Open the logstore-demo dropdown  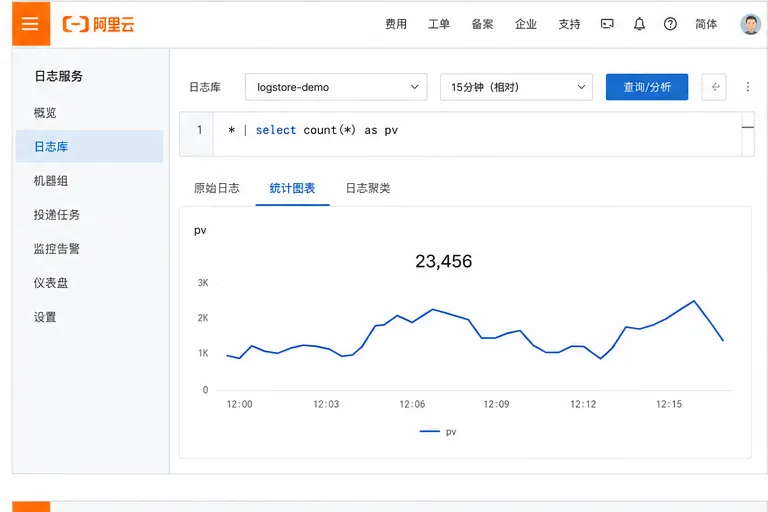(336, 87)
